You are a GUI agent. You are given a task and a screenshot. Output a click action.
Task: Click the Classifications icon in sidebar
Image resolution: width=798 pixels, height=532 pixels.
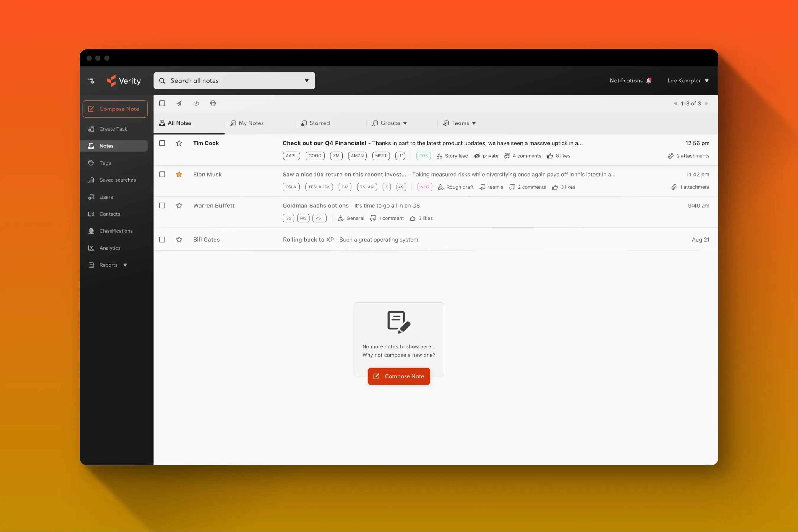[91, 230]
